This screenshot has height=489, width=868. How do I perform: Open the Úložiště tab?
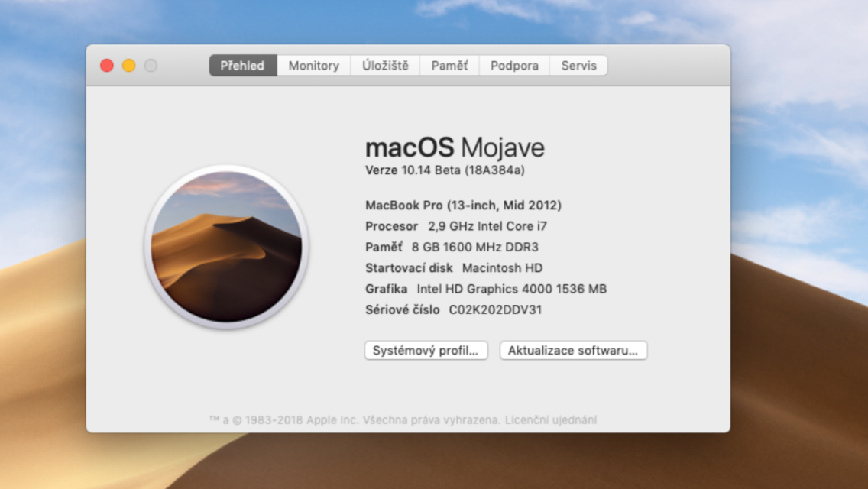point(385,66)
